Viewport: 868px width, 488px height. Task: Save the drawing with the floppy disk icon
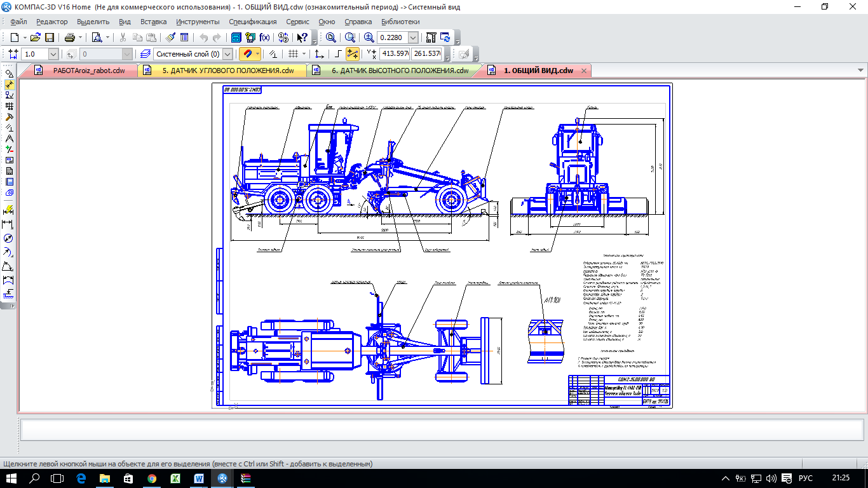click(49, 37)
